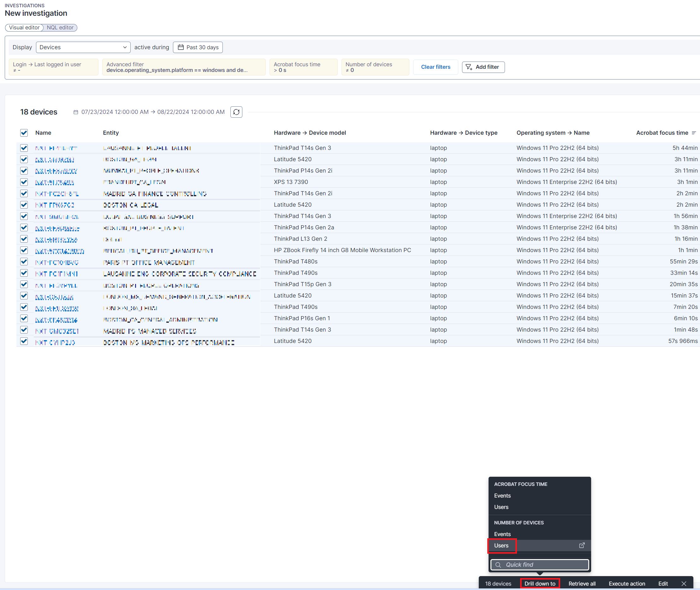Click Retrieve all in action bar
The height and width of the screenshot is (590, 700).
(x=582, y=584)
